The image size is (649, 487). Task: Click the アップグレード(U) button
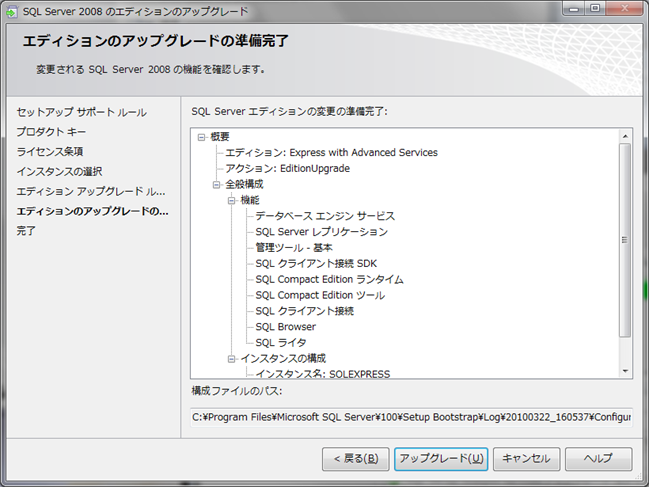[x=441, y=458]
